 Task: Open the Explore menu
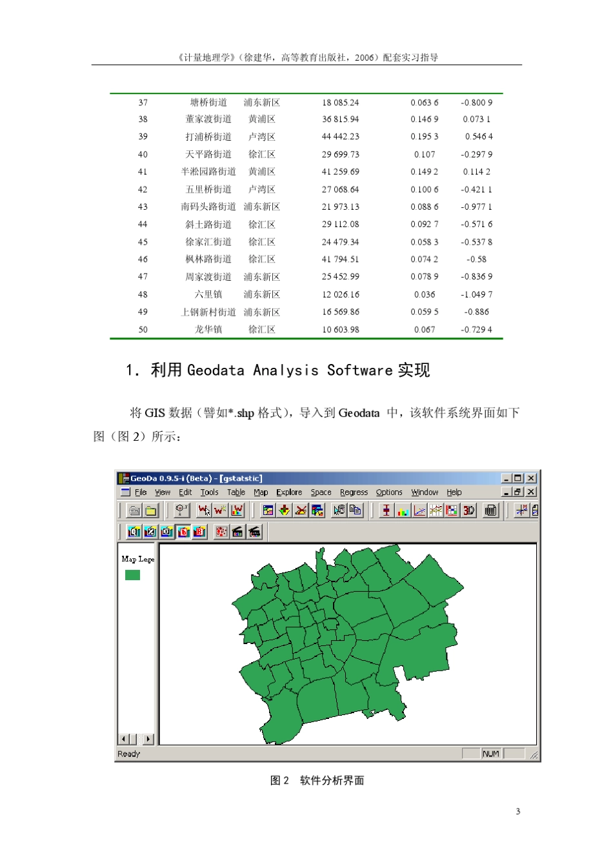[x=289, y=492]
